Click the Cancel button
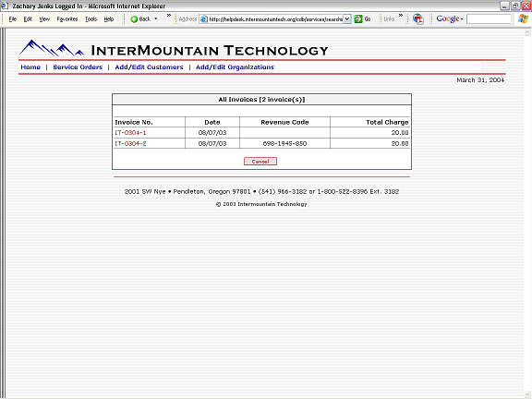Screen dimensions: 532x399 pyautogui.click(x=260, y=162)
